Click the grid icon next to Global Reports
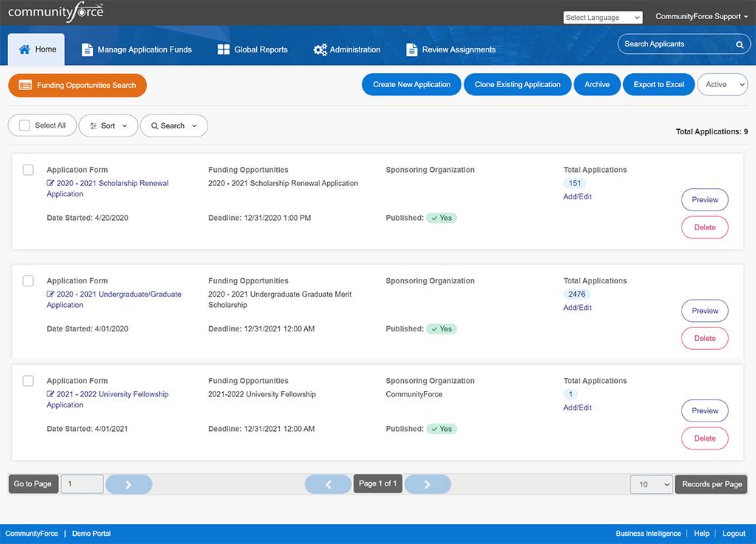The image size is (756, 544). [x=223, y=49]
